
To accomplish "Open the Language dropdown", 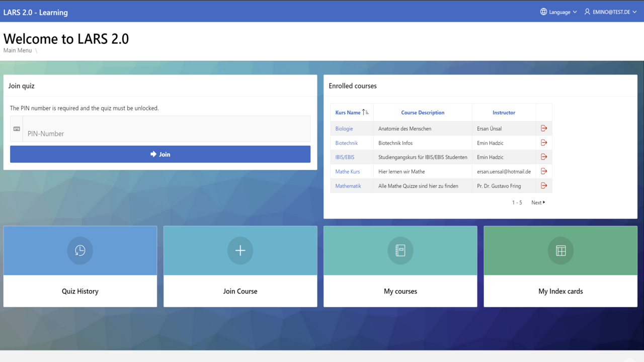I will 558,12.
